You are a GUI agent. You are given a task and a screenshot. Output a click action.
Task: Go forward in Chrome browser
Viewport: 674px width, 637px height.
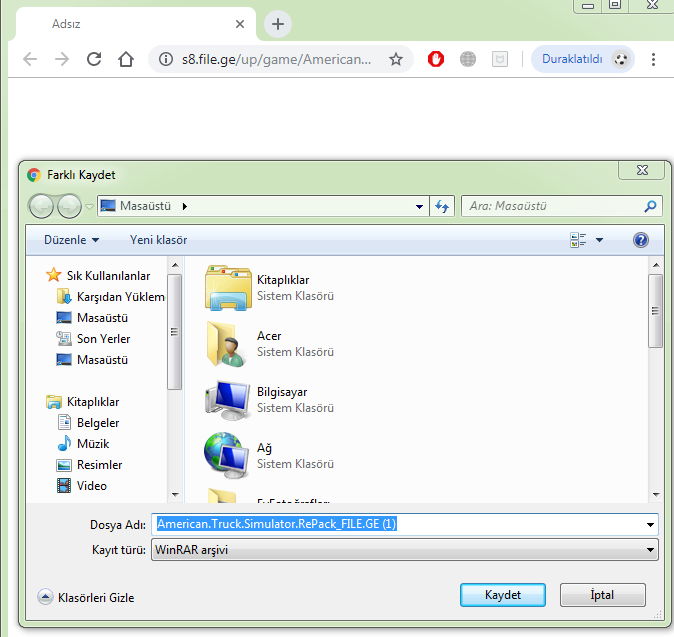click(62, 59)
